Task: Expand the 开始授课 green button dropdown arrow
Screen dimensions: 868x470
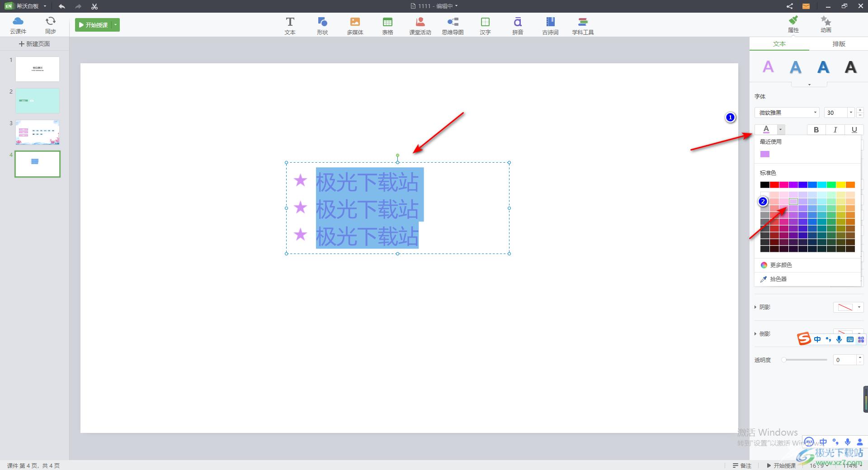Action: (115, 25)
